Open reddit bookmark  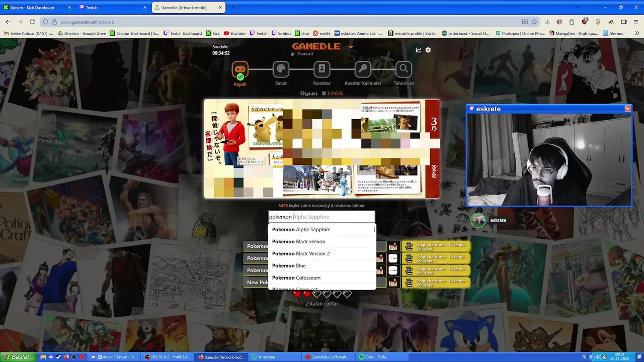[321, 34]
